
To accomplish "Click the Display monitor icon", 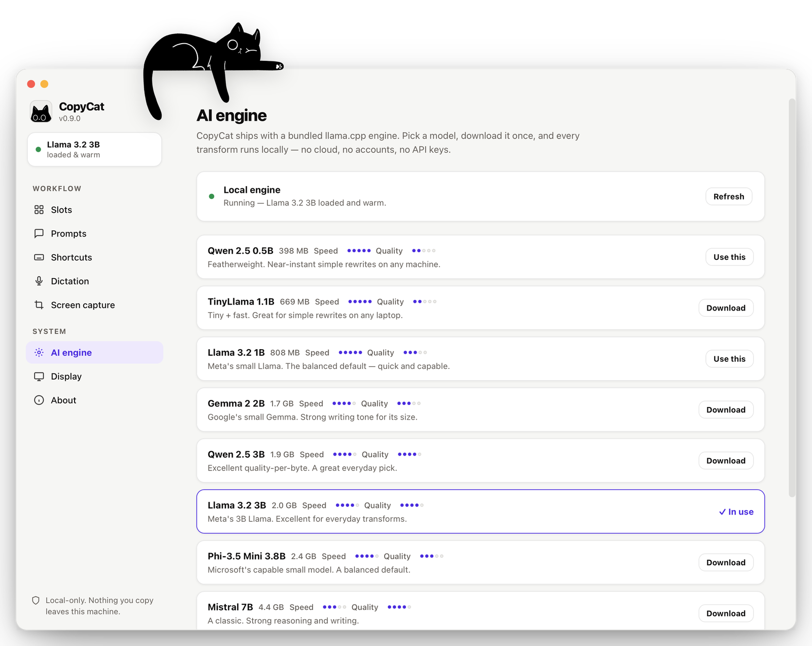I will tap(39, 377).
